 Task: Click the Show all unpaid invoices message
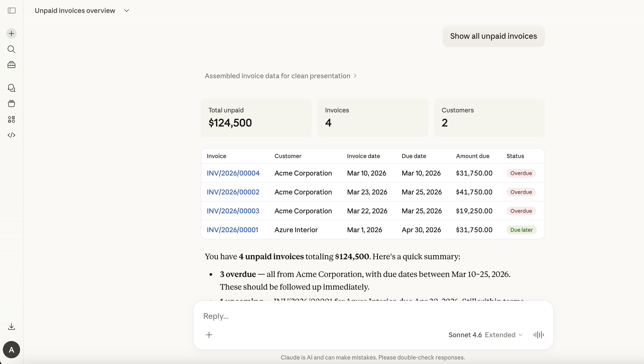pos(493,36)
